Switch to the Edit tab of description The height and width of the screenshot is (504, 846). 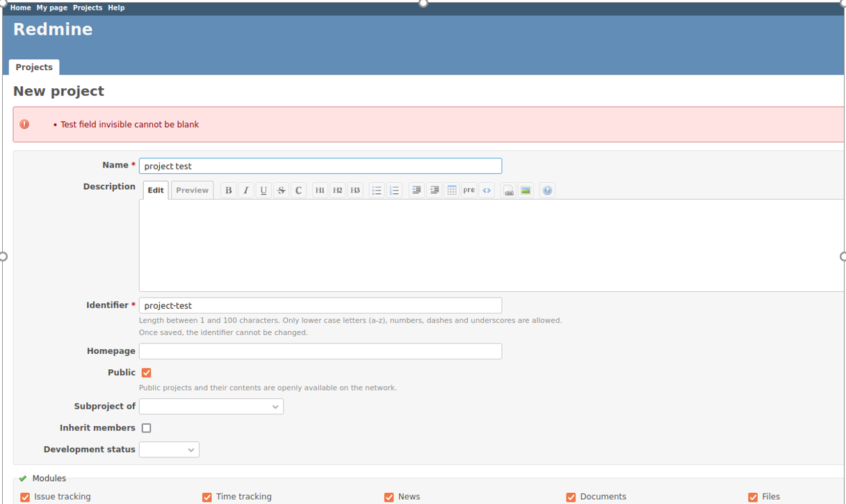pyautogui.click(x=156, y=190)
